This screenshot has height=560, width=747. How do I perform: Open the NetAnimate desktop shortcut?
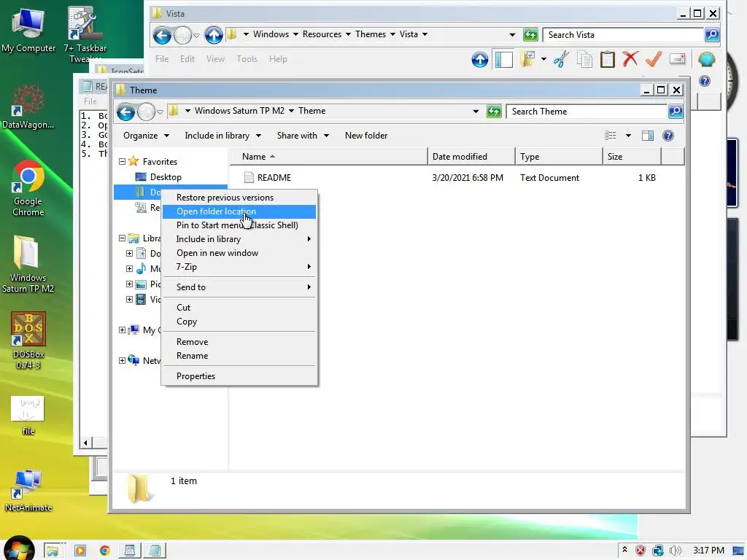pyautogui.click(x=28, y=491)
